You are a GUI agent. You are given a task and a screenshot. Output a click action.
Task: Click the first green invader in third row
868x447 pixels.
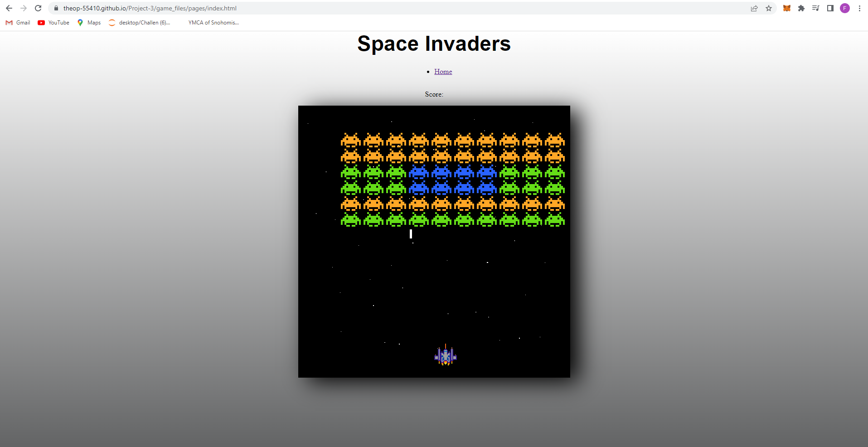pyautogui.click(x=351, y=172)
